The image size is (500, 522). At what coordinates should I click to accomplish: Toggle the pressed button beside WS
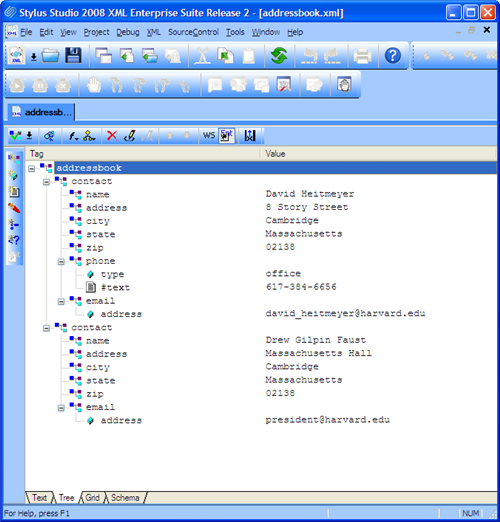tap(227, 136)
